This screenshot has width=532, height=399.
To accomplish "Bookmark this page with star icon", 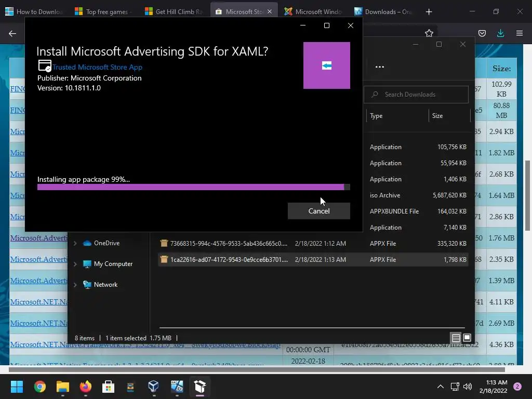I will point(429,33).
